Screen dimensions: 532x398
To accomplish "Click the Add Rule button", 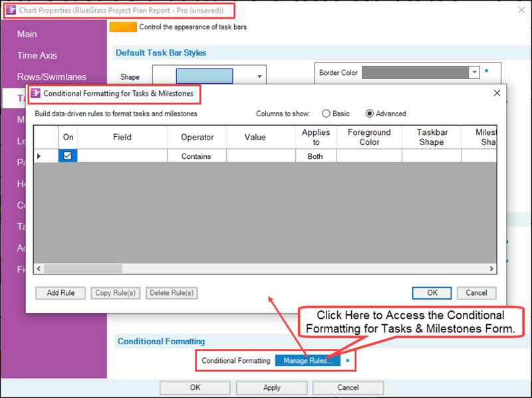I will click(x=60, y=293).
